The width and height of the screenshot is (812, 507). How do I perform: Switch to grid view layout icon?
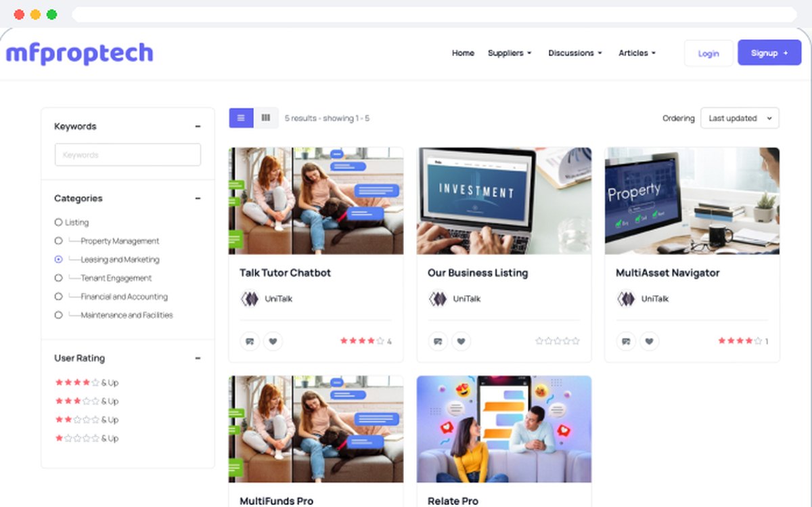(x=266, y=118)
